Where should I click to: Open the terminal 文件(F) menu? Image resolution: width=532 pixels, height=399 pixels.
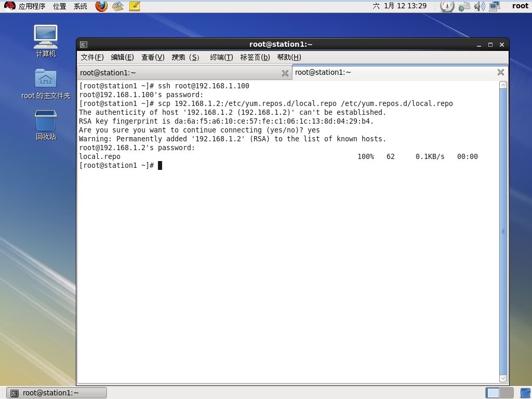tap(92, 57)
